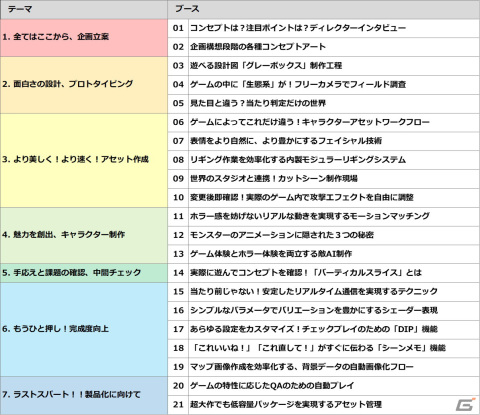The width and height of the screenshot is (480, 415).
Task: Click booth number cell '20'
Action: coord(178,386)
